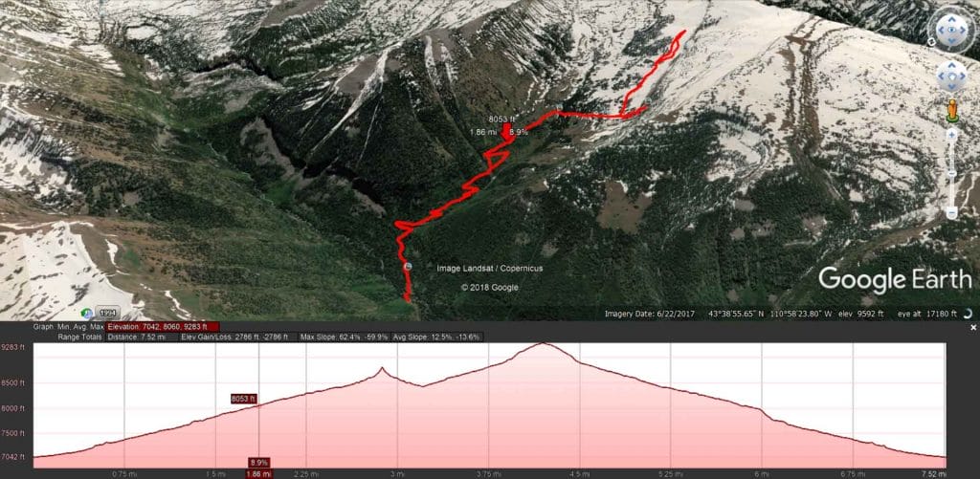Select the orange Pegman street view icon
Image resolution: width=980 pixels, height=479 pixels.
pos(952,111)
